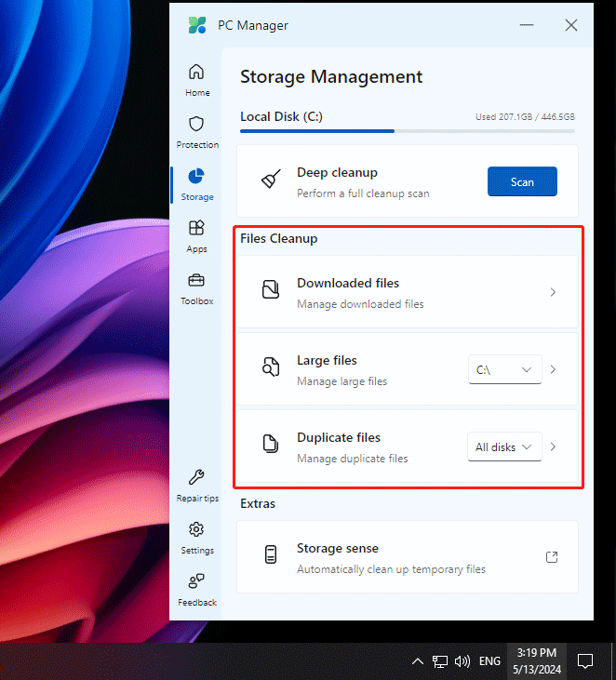Click the Deep cleanup broom icon
The width and height of the screenshot is (616, 680).
[x=271, y=179]
